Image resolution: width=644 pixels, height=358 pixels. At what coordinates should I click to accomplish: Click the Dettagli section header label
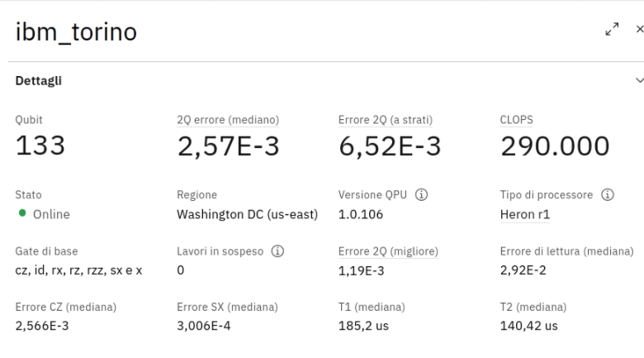38,81
